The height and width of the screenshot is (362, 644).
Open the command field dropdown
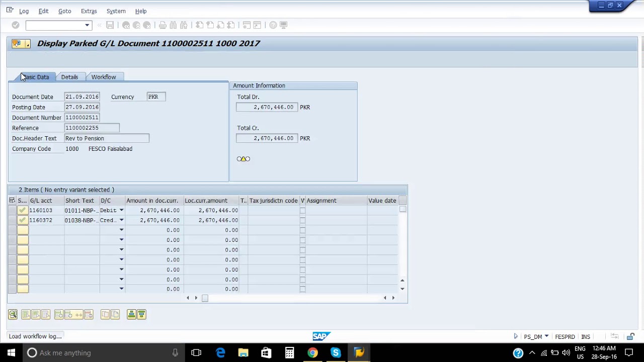pyautogui.click(x=87, y=25)
